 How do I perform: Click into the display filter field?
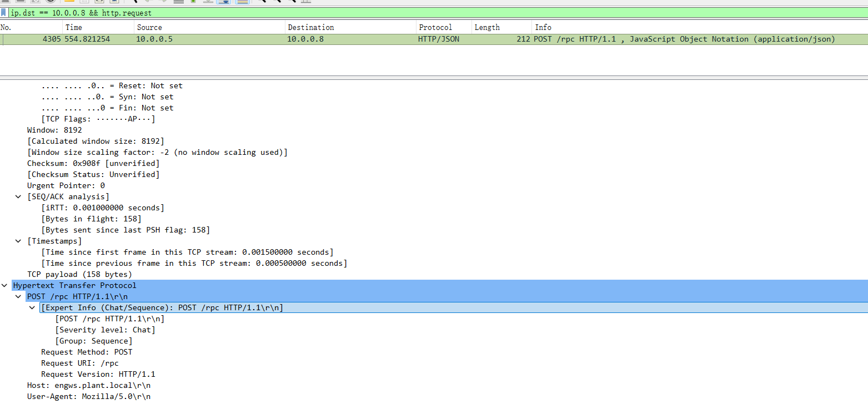coord(389,12)
